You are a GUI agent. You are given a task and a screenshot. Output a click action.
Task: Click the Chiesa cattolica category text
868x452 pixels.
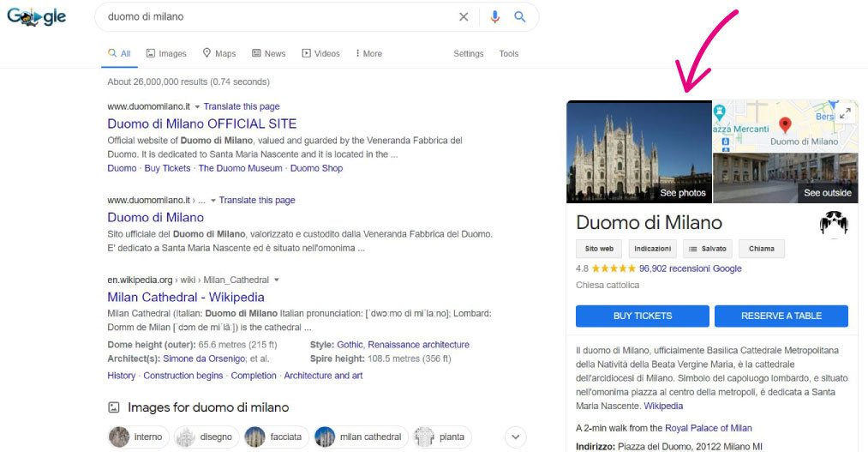[x=608, y=286]
